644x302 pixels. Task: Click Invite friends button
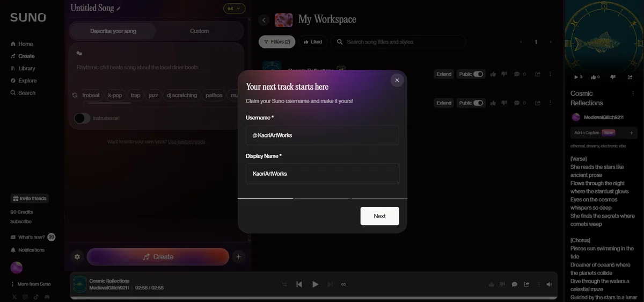coord(30,198)
